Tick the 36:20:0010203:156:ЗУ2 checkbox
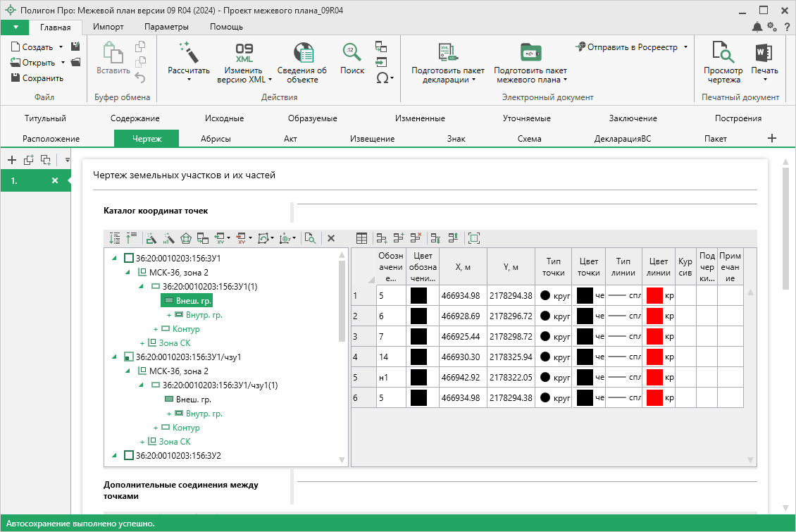This screenshot has width=796, height=532. (128, 456)
